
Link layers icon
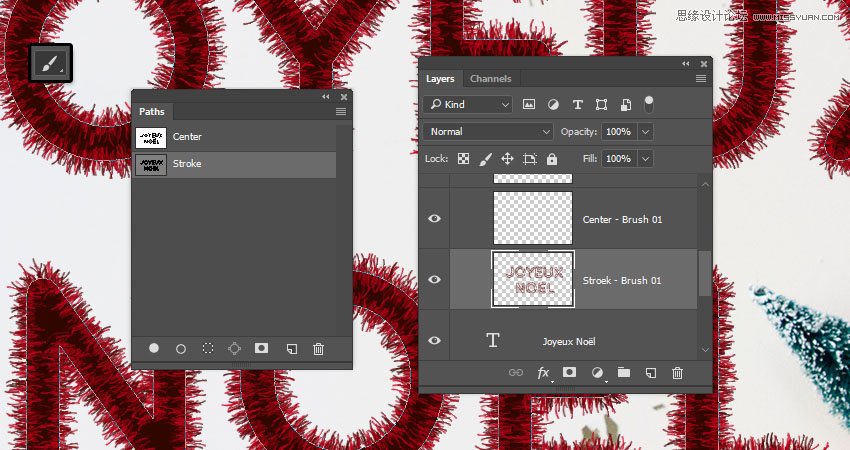pos(516,372)
